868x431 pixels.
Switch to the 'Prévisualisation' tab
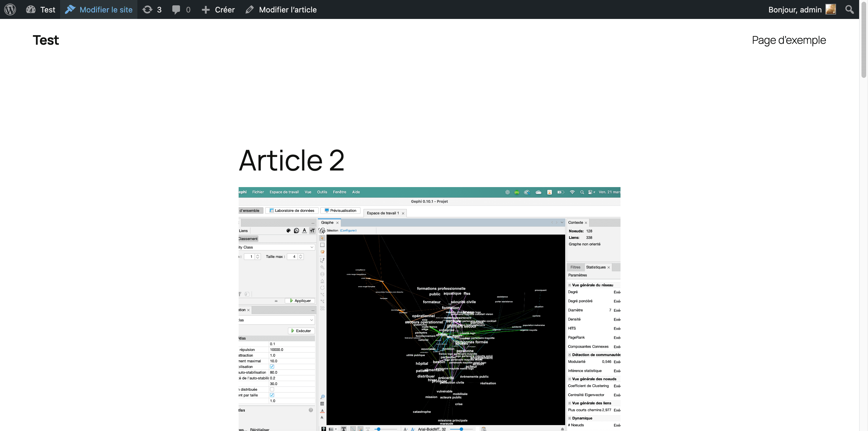pos(340,210)
